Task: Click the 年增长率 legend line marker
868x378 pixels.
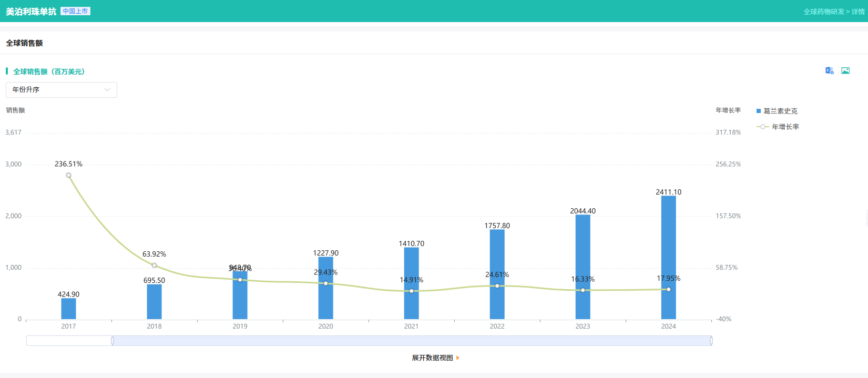Action: [x=763, y=127]
